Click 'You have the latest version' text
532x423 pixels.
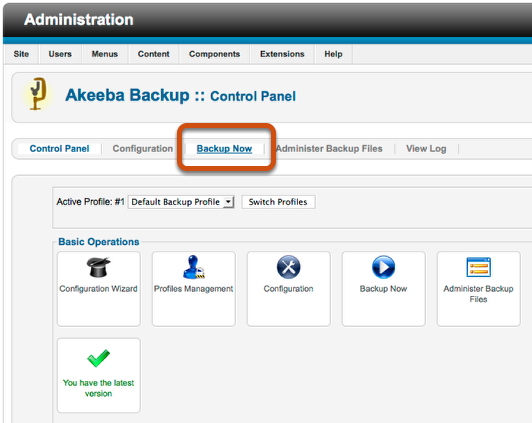click(x=98, y=388)
